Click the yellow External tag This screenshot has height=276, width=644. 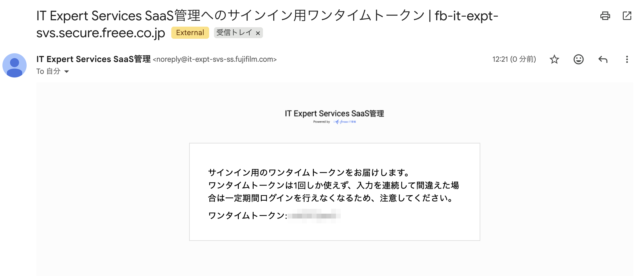(190, 33)
